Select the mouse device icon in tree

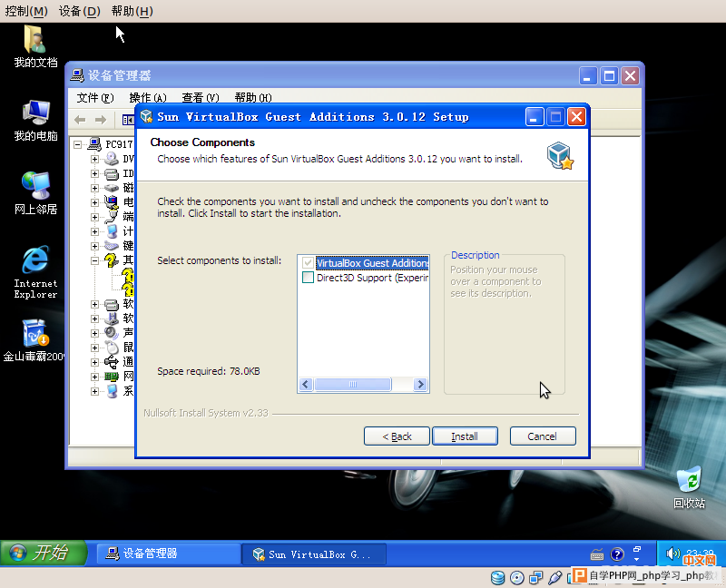[111, 348]
